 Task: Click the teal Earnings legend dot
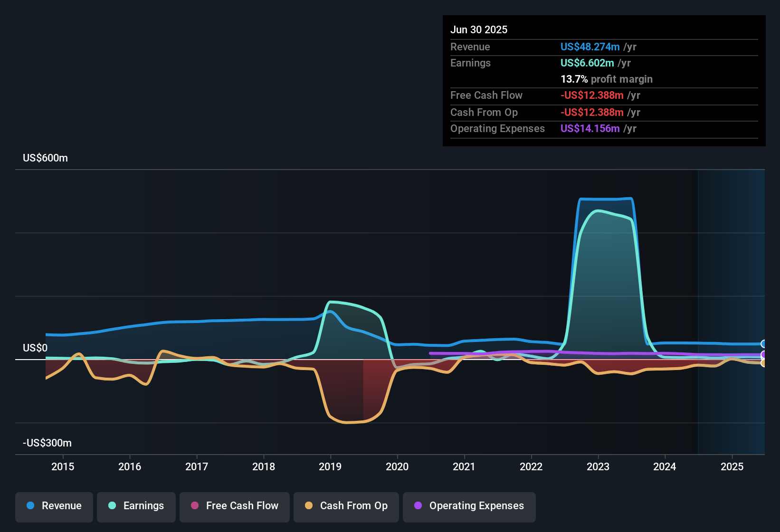(x=112, y=506)
